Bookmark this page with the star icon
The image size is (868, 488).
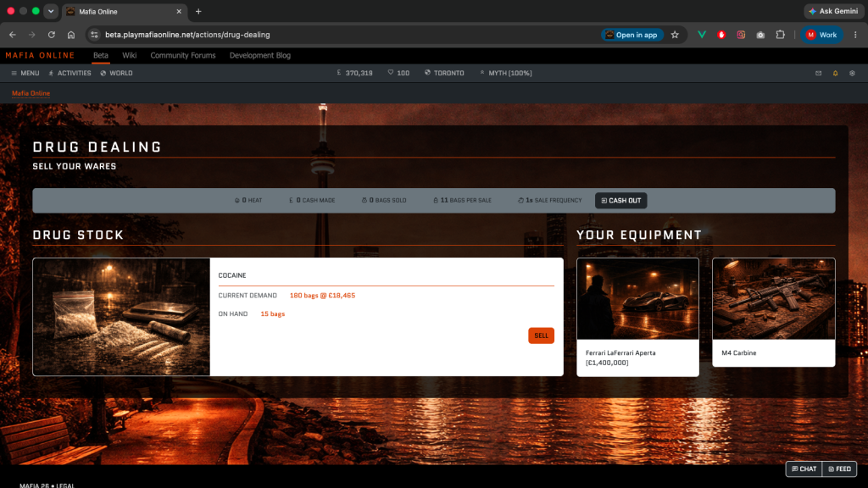coord(675,34)
